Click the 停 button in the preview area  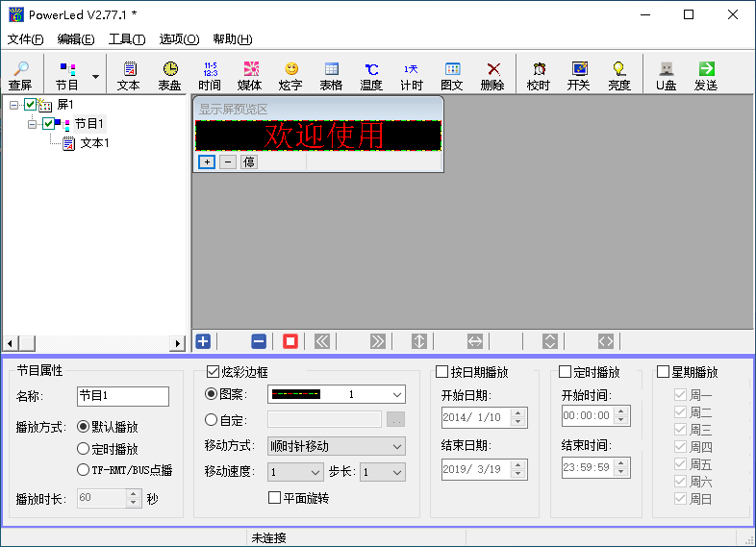(248, 162)
